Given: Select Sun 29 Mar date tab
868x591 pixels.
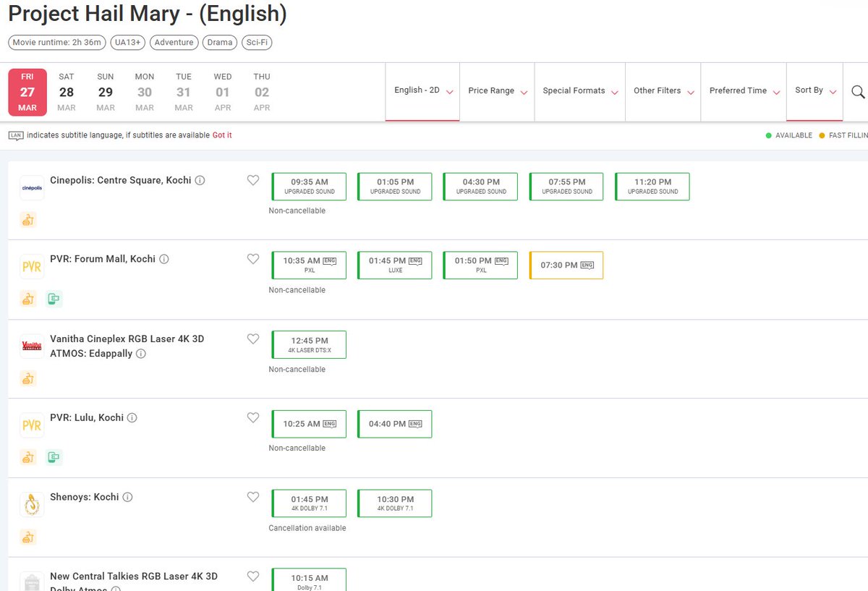Looking at the screenshot, I should point(106,93).
